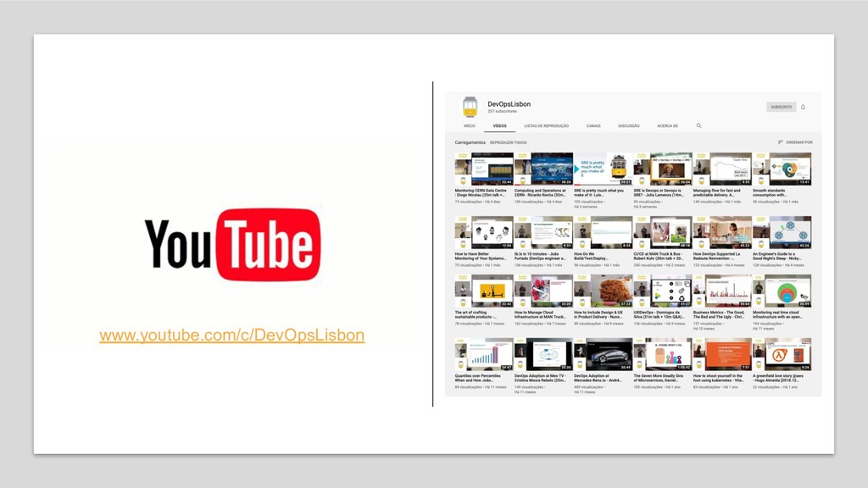The width and height of the screenshot is (868, 488).
Task: Open the How DevOps Supported La Redoute thumbnail
Action: pos(722,232)
